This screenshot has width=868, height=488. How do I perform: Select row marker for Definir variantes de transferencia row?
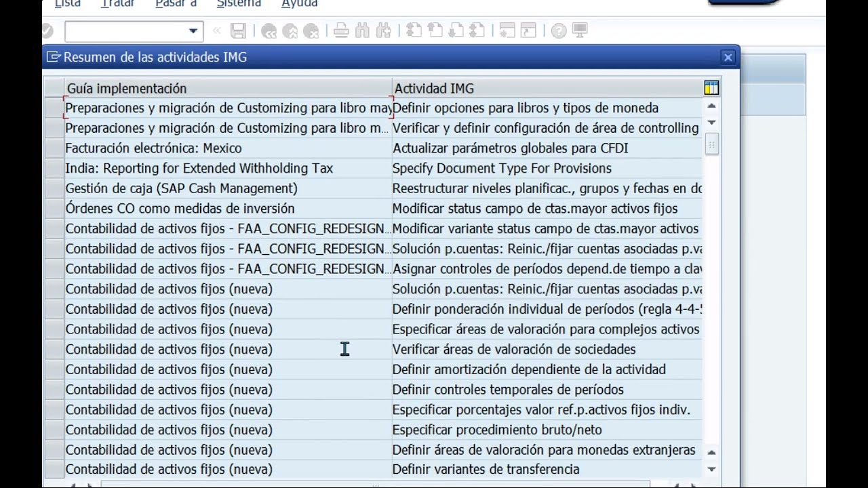(54, 469)
